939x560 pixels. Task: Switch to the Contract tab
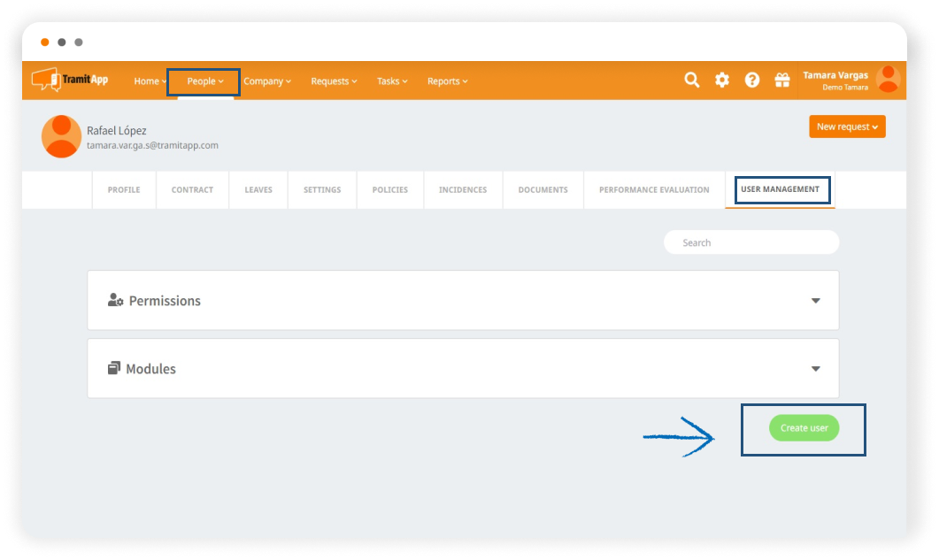coord(192,190)
